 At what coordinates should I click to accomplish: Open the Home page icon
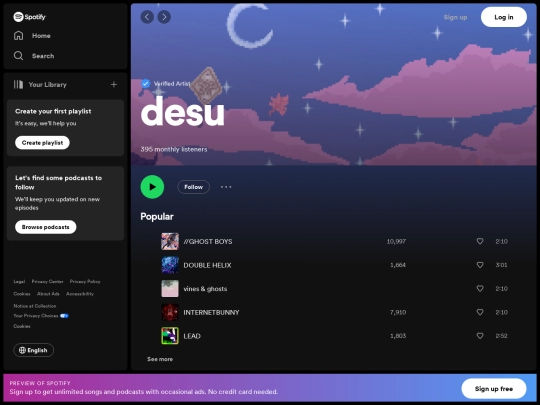(x=19, y=35)
